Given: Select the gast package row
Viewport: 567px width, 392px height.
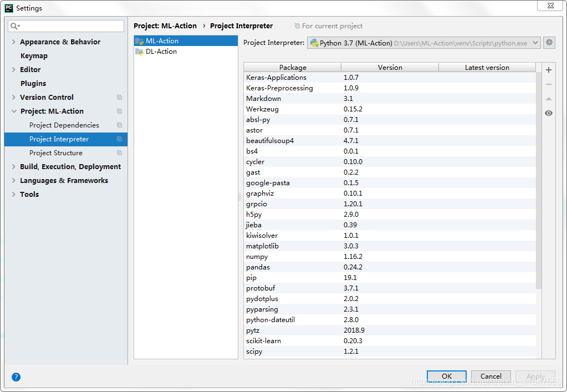Looking at the screenshot, I should (390, 172).
